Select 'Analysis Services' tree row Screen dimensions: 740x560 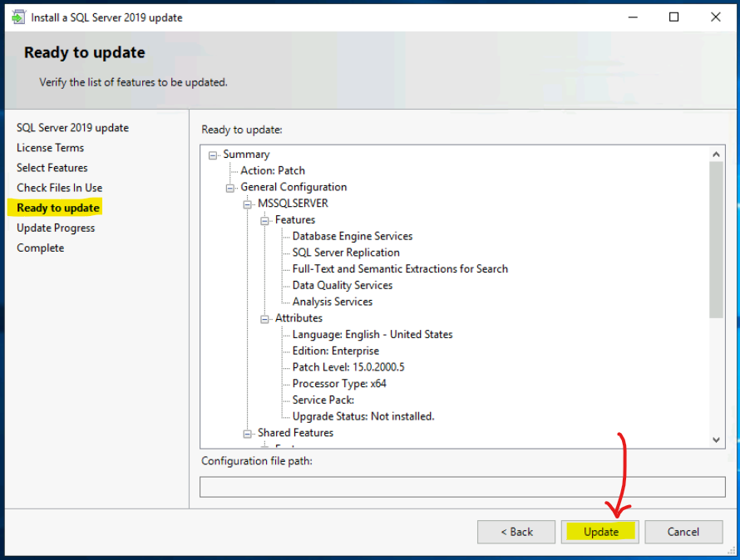click(x=333, y=302)
